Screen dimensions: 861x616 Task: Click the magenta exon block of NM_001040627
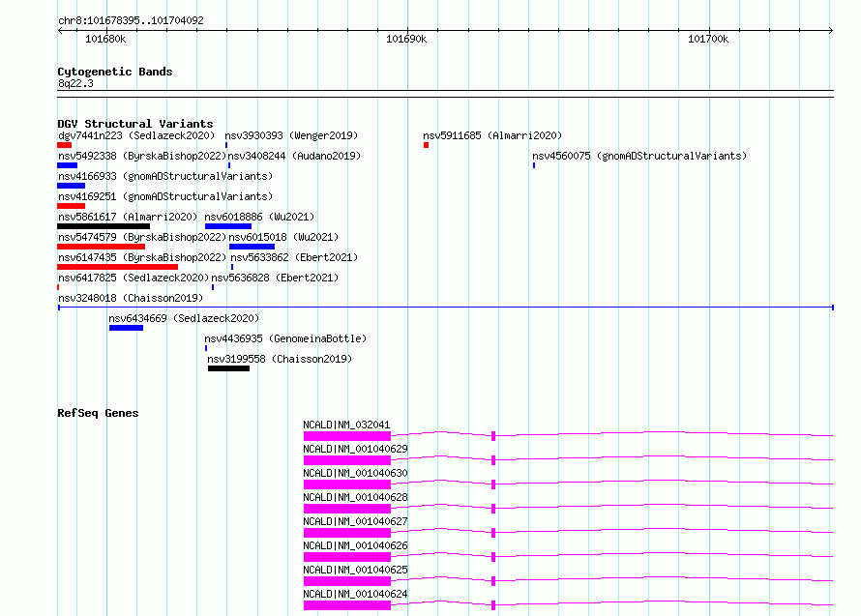[x=347, y=533]
